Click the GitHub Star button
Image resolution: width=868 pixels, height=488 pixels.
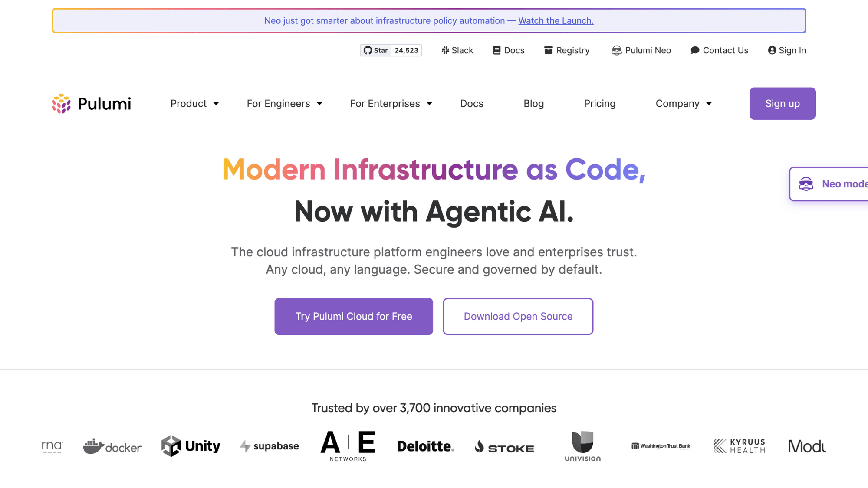[x=376, y=50]
